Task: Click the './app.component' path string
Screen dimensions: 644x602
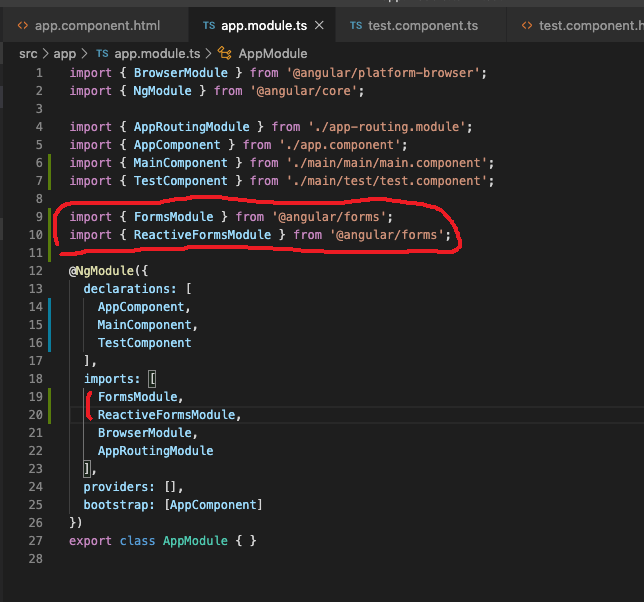Action: 340,145
